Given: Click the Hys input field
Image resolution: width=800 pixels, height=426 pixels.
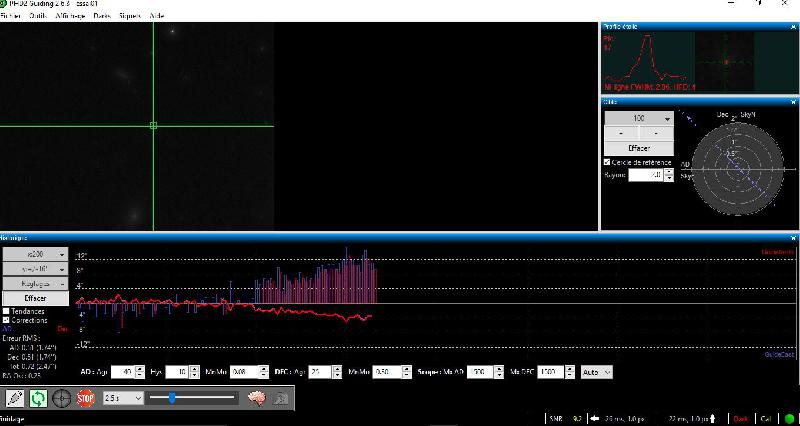Looking at the screenshot, I should (178, 372).
